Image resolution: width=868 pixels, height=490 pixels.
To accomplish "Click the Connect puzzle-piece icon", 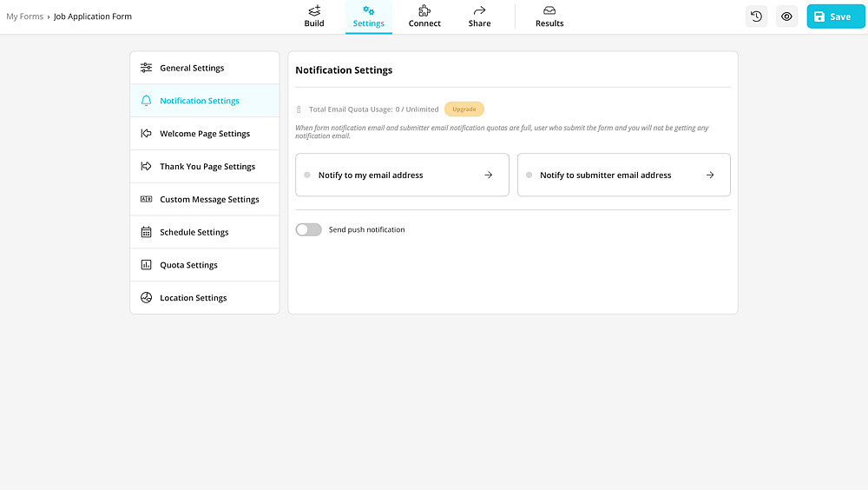I will [x=424, y=10].
